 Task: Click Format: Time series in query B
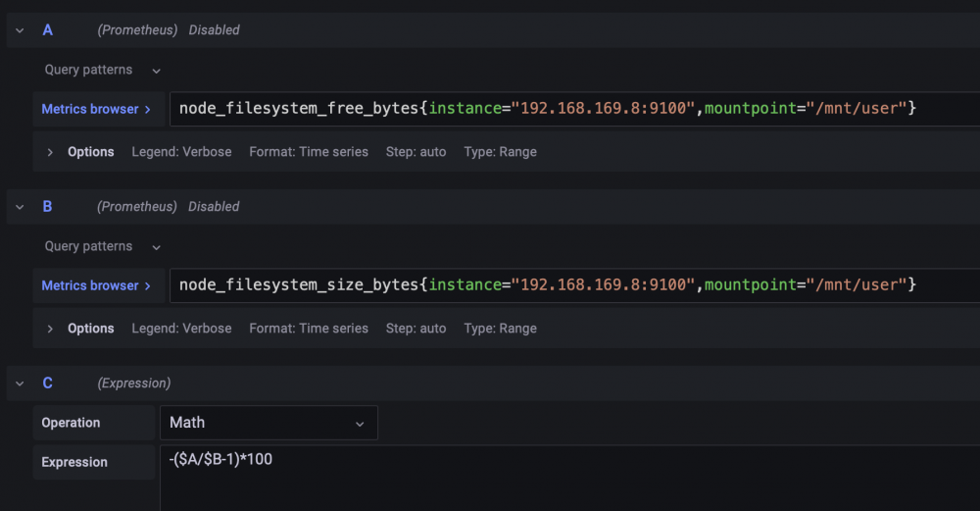pyautogui.click(x=309, y=329)
